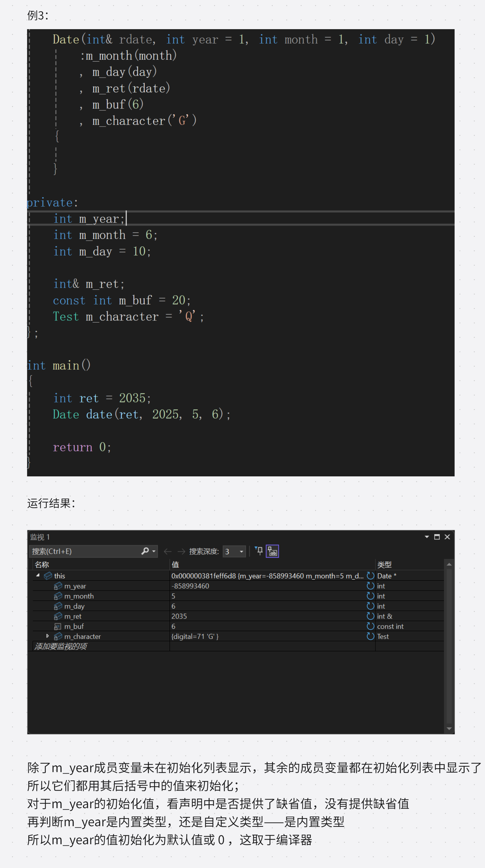Click code line 'int ret = 2035;'
485x868 pixels.
pyautogui.click(x=102, y=398)
